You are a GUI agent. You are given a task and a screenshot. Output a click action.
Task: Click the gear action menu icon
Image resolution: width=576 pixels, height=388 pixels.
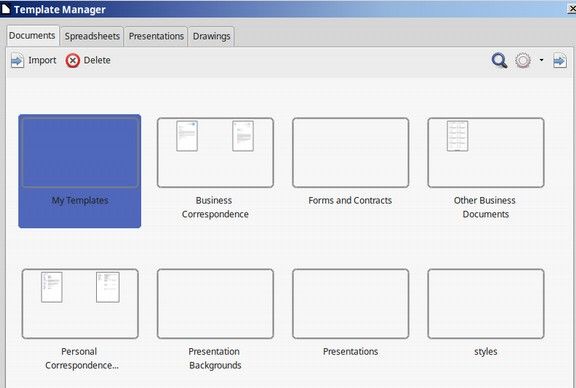(x=523, y=61)
